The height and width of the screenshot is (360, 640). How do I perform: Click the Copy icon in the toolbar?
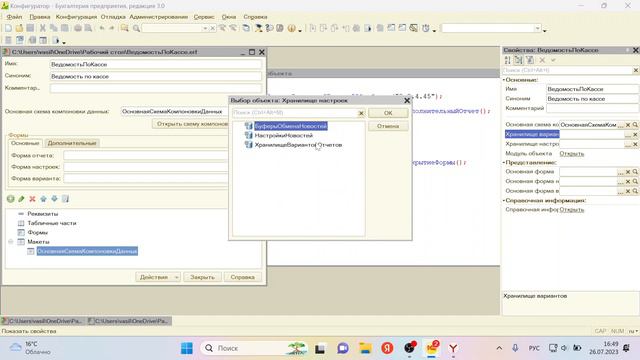(x=53, y=28)
